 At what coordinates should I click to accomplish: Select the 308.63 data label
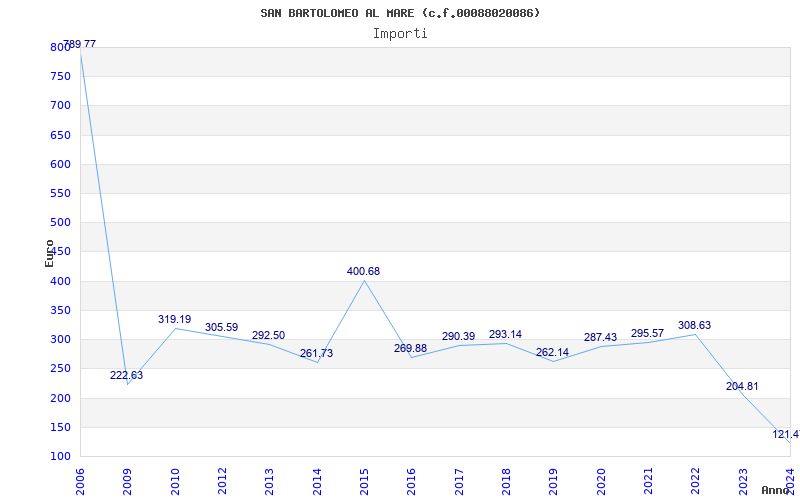694,326
